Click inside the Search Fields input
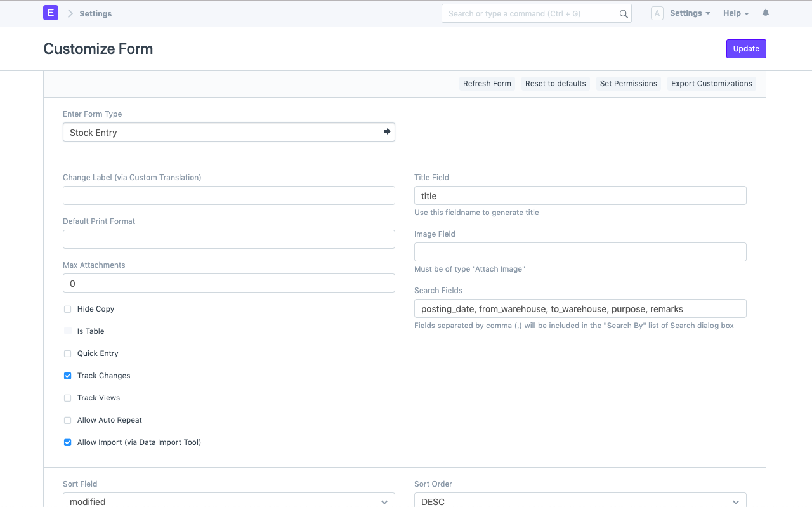Screen dimensions: 812x507 pos(580,308)
